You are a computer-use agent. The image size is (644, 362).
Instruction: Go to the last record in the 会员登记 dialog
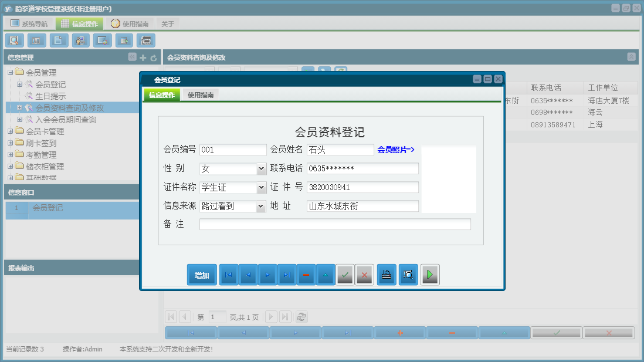pyautogui.click(x=287, y=275)
